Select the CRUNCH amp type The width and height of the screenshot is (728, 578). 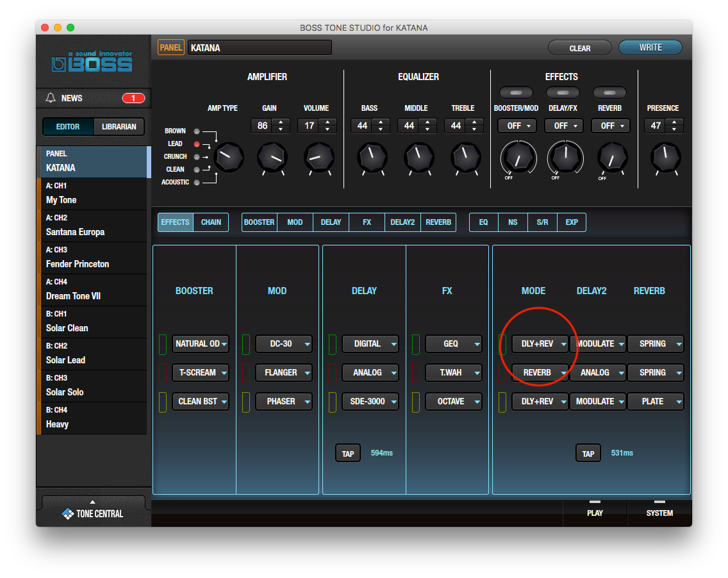coord(197,156)
